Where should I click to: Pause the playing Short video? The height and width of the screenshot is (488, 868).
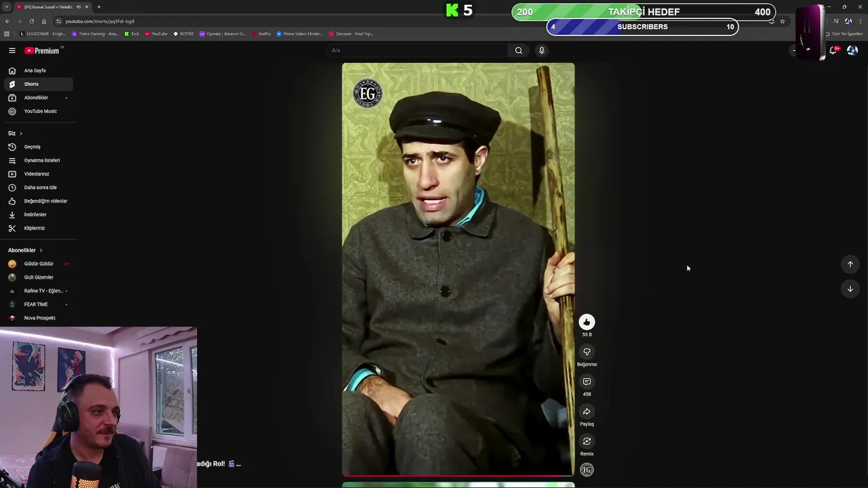click(x=458, y=269)
